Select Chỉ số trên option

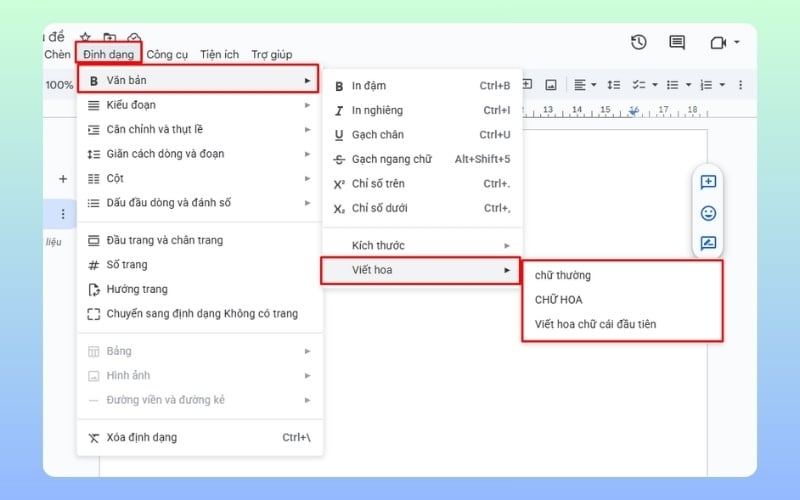pyautogui.click(x=422, y=184)
